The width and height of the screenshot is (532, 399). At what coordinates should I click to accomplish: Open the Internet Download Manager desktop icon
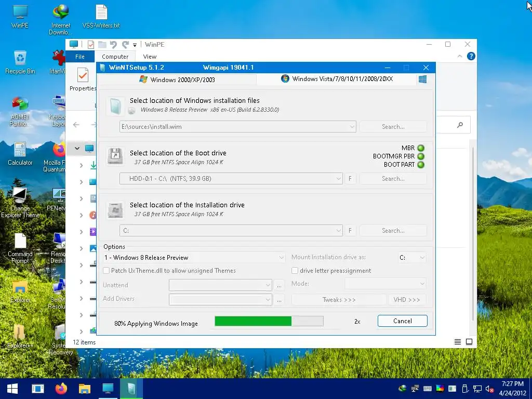(60, 20)
